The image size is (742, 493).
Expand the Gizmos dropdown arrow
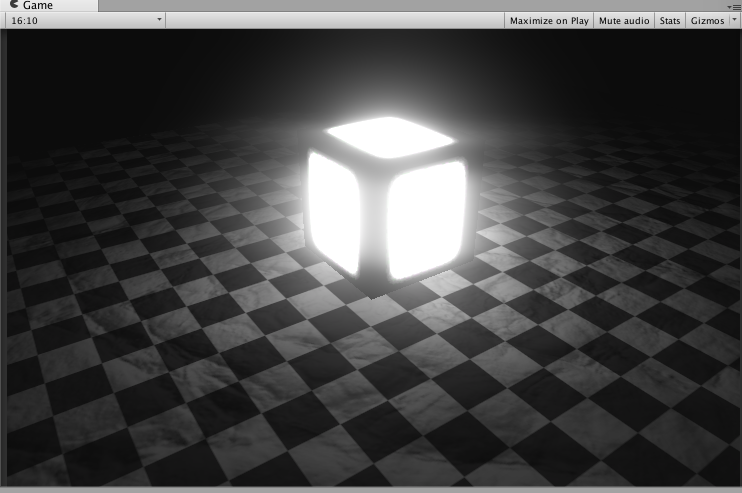[734, 20]
